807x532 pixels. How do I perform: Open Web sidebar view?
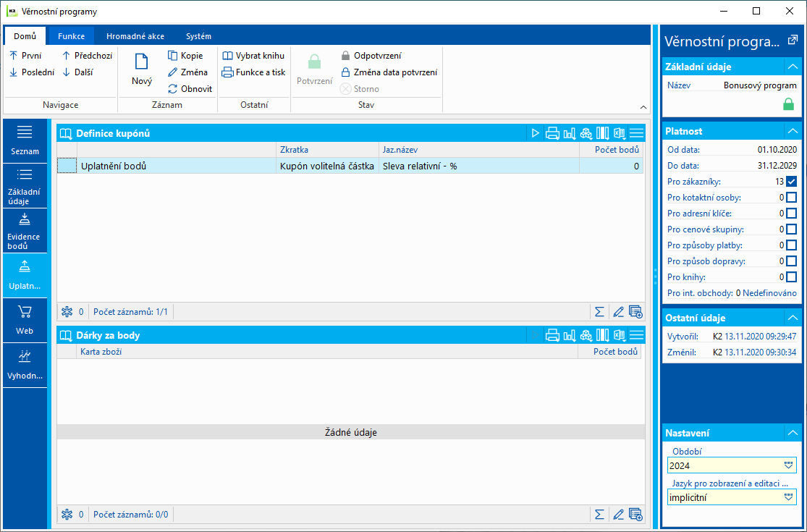(x=25, y=321)
